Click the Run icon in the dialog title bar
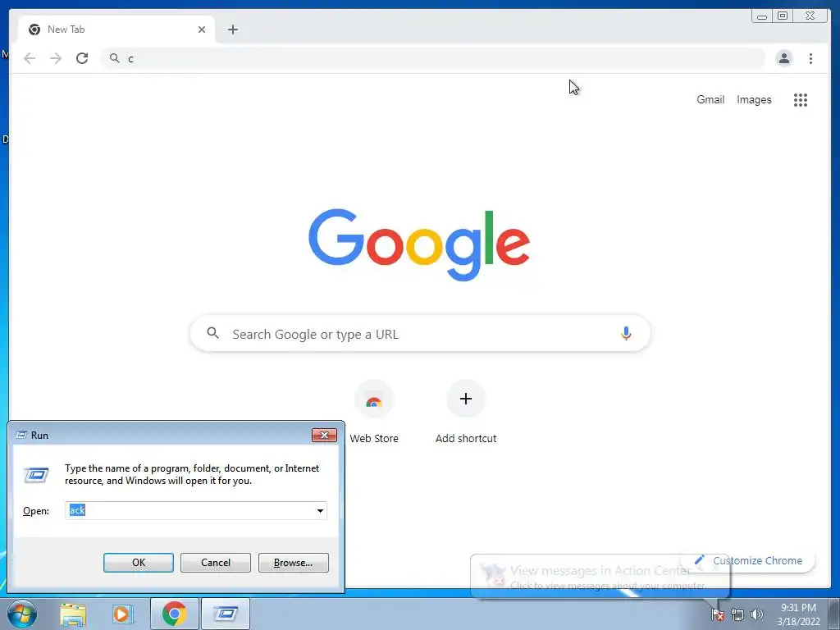 click(x=21, y=435)
